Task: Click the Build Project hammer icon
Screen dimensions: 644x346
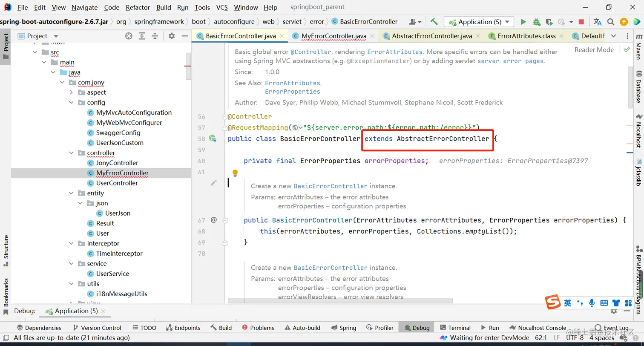Action: (434, 22)
